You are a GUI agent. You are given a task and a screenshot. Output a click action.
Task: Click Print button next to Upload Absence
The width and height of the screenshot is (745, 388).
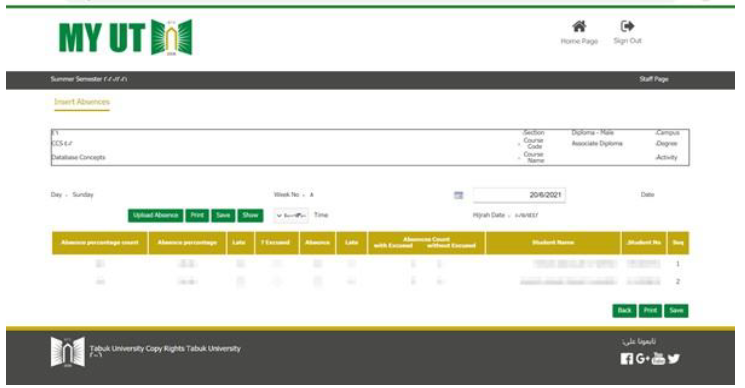click(197, 215)
